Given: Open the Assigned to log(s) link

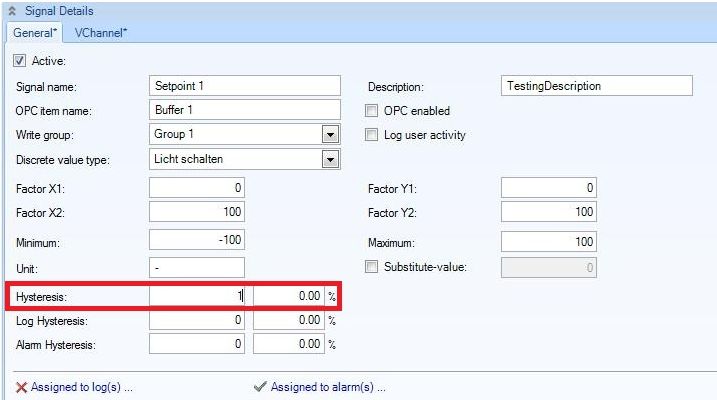Looking at the screenshot, I should coord(82,387).
